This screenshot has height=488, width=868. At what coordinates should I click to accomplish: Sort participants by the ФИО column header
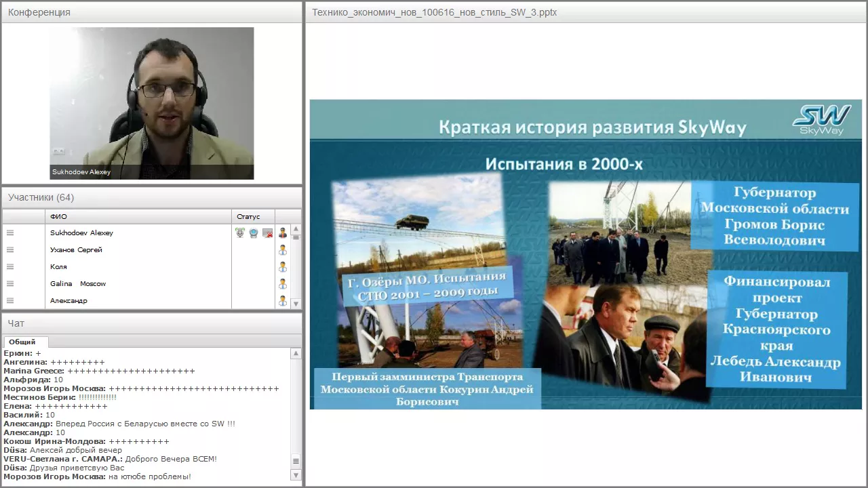[138, 217]
